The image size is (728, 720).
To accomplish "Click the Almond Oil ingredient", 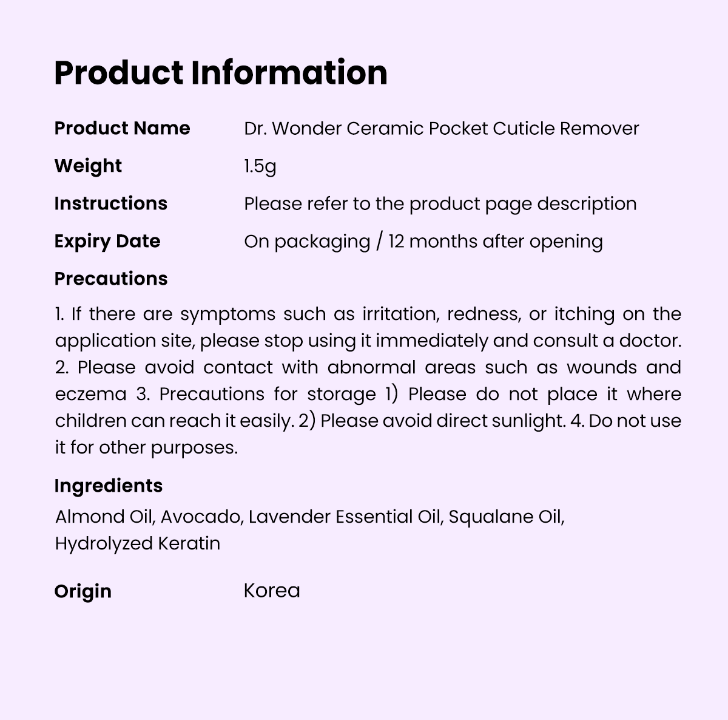I will pyautogui.click(x=105, y=517).
